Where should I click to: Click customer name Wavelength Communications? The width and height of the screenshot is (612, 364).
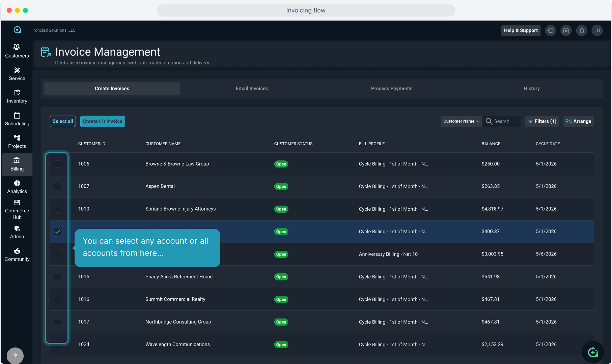pyautogui.click(x=177, y=344)
